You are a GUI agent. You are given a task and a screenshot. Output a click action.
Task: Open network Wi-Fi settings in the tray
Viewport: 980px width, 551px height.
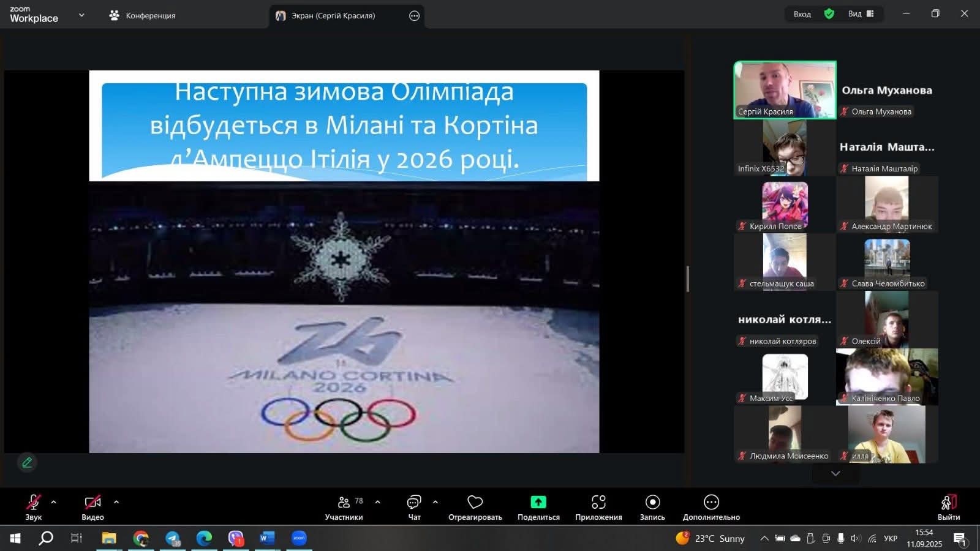tap(872, 538)
